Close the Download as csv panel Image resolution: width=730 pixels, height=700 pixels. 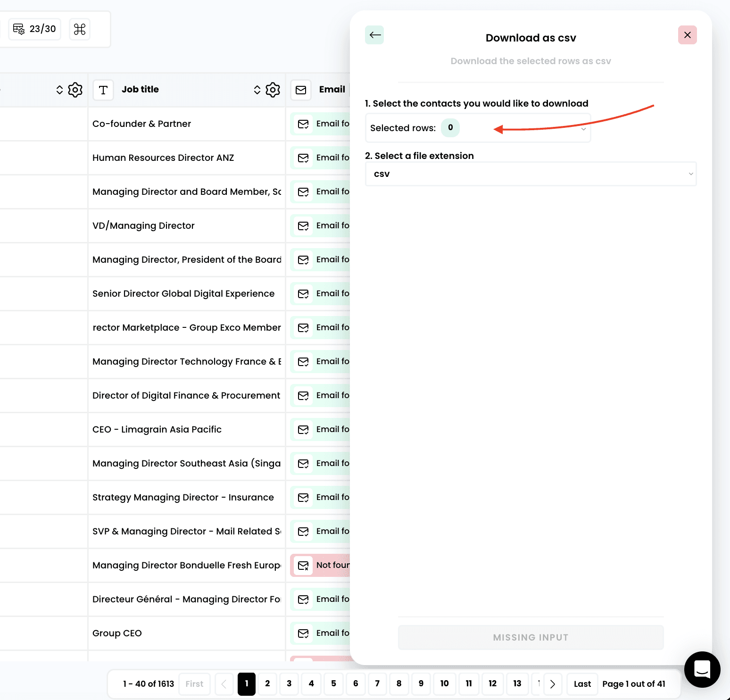coord(687,35)
